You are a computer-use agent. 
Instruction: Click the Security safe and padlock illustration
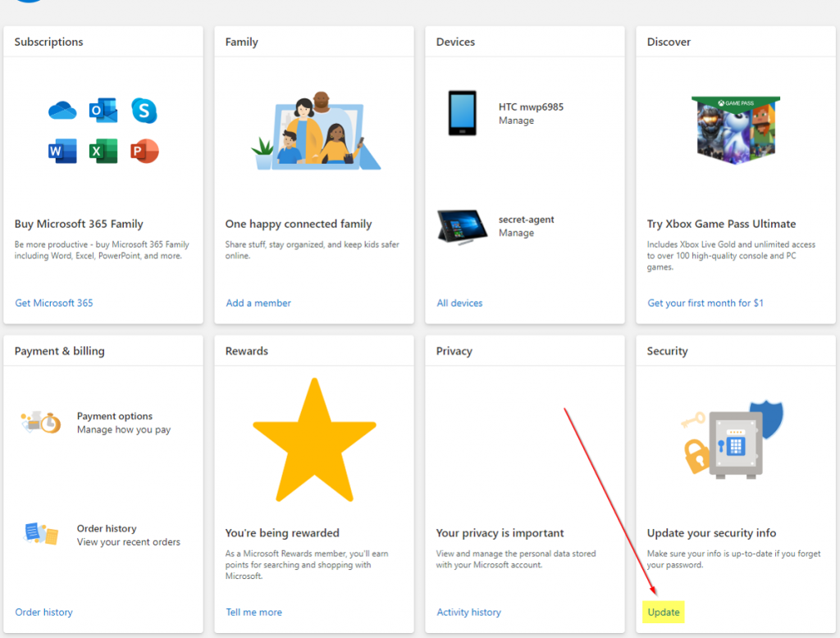click(732, 440)
